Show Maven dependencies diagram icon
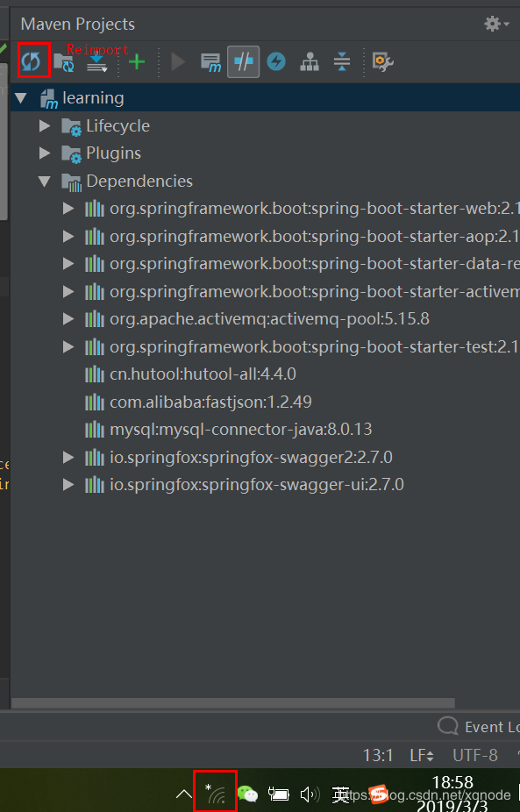The width and height of the screenshot is (520, 812). click(x=310, y=61)
